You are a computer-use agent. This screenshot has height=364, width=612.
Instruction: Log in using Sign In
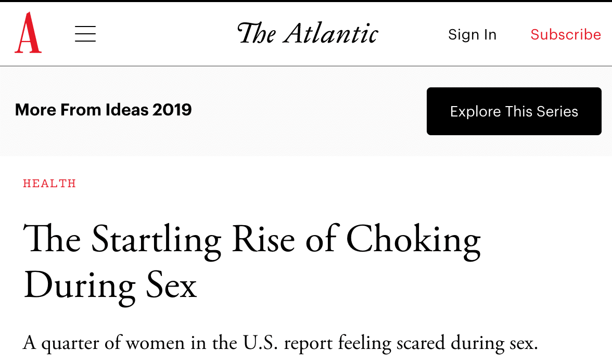(472, 34)
